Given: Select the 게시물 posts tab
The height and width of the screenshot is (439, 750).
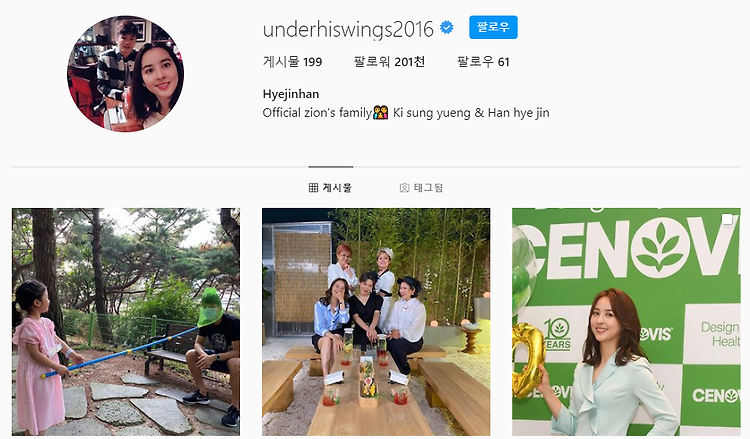Looking at the screenshot, I should pos(331,187).
